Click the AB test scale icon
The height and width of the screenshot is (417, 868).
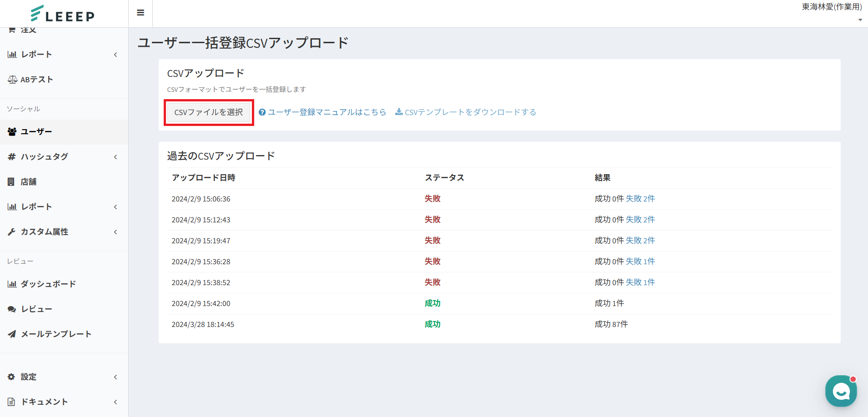click(x=12, y=80)
